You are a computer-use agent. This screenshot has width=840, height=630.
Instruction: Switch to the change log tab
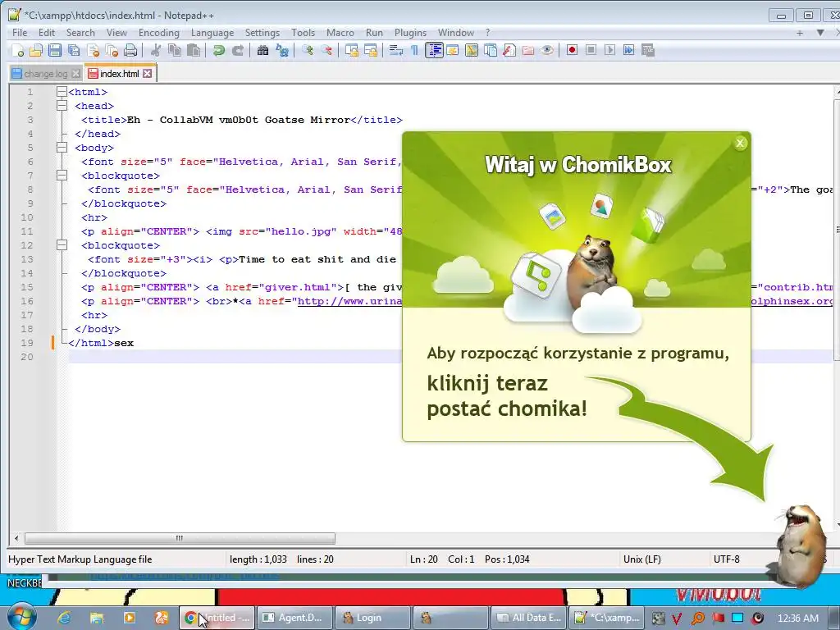tap(46, 74)
